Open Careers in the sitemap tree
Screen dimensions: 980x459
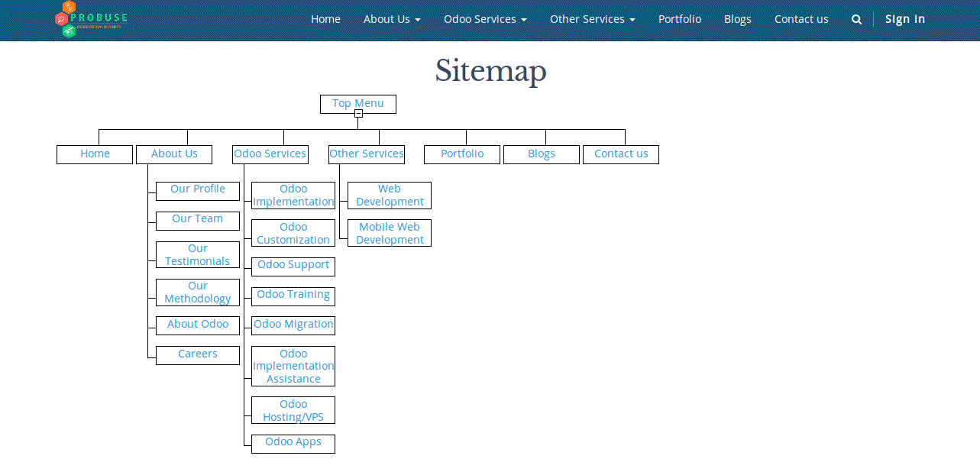click(198, 354)
